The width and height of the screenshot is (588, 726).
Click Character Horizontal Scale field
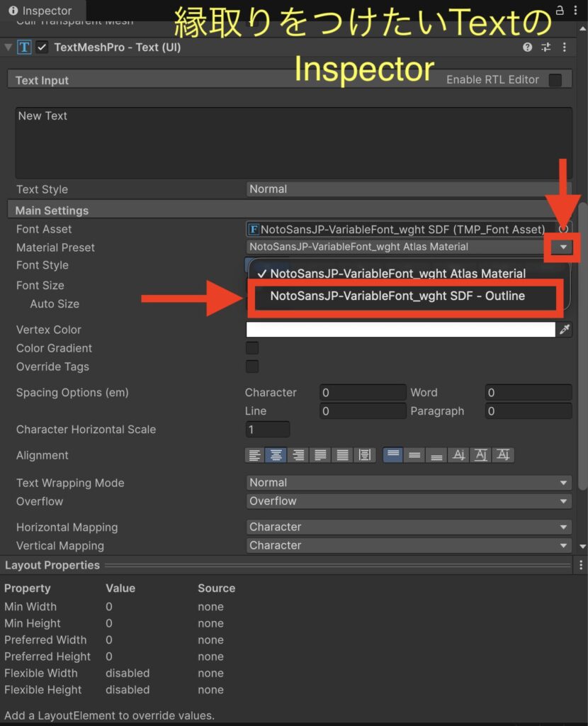(x=267, y=430)
